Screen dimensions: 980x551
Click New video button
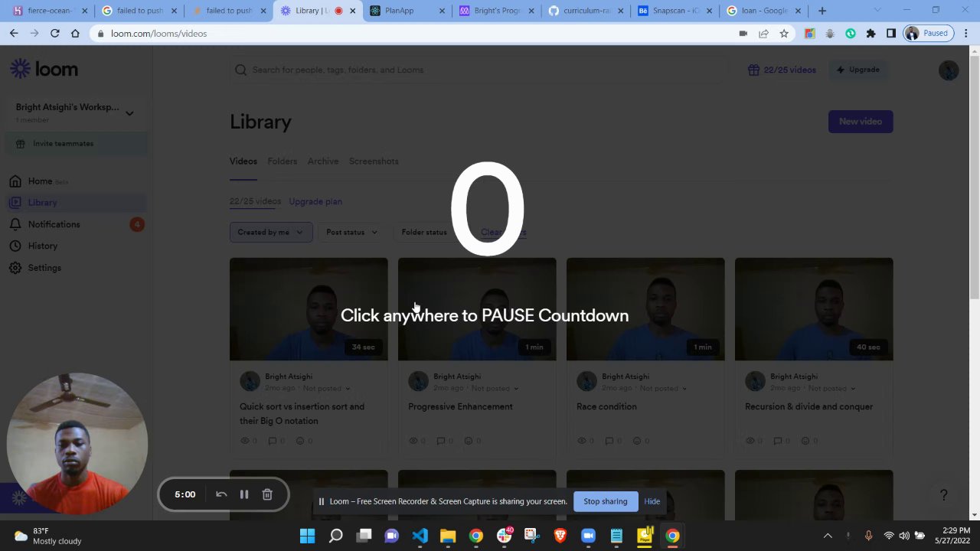pos(861,122)
